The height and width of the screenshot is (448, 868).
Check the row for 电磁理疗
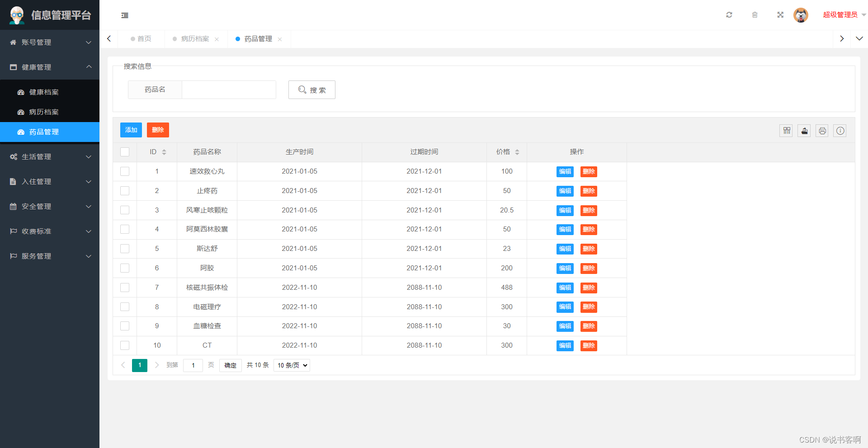pyautogui.click(x=125, y=307)
